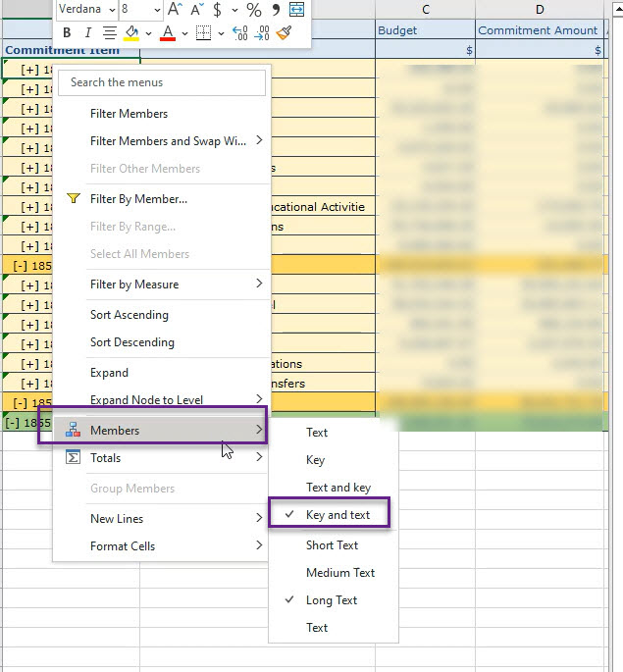Select column C header
623x672 pixels.
tap(425, 10)
